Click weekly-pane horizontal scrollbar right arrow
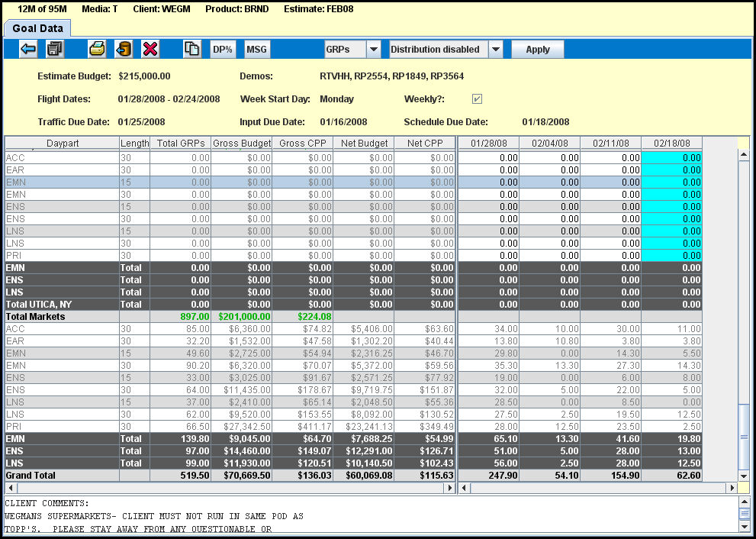Viewport: 756px width, 539px height. tap(732, 488)
